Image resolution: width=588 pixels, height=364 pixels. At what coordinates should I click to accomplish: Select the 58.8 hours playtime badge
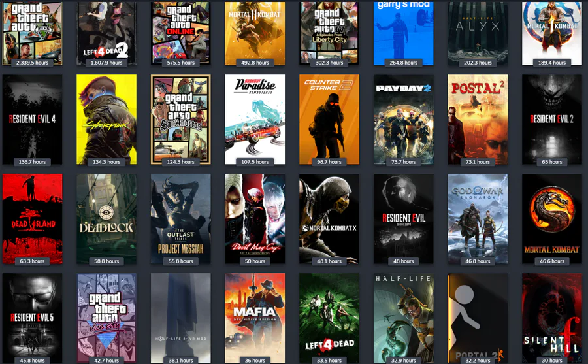click(106, 261)
